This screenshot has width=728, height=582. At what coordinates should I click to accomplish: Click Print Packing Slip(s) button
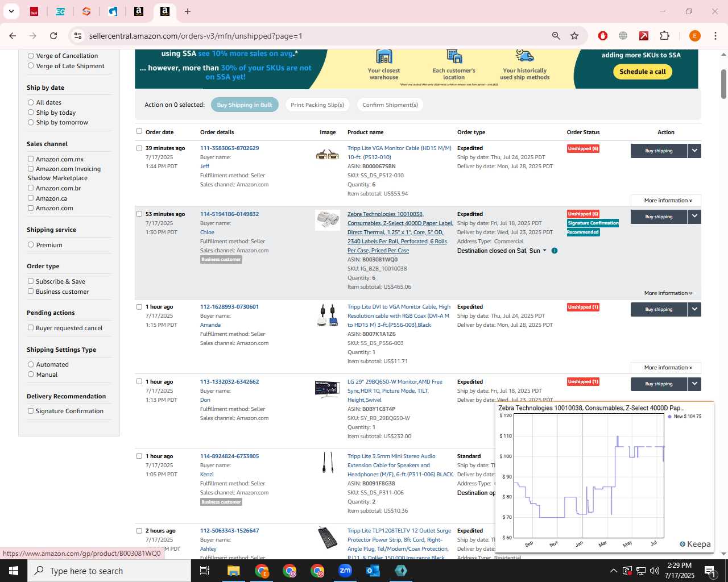(x=317, y=105)
